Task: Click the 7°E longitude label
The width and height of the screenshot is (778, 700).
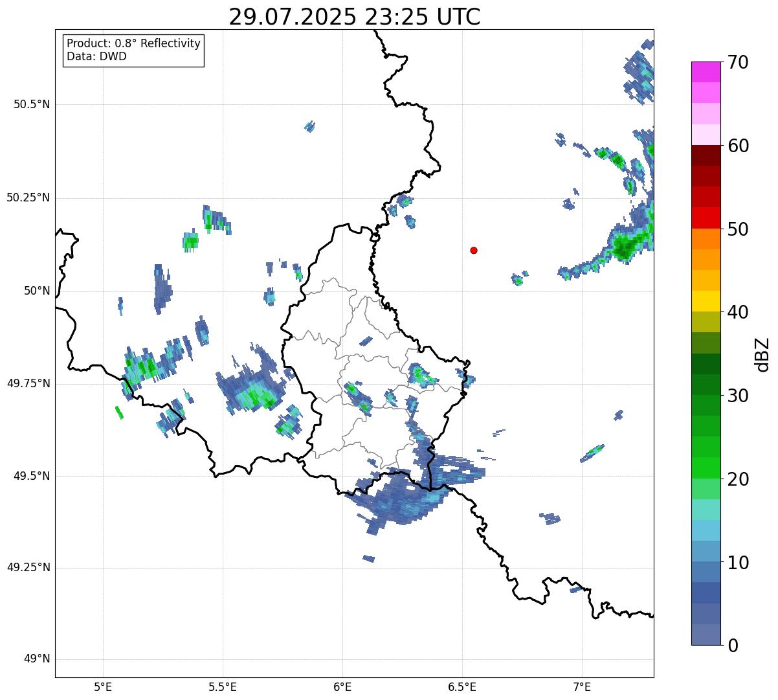Action: (x=582, y=686)
